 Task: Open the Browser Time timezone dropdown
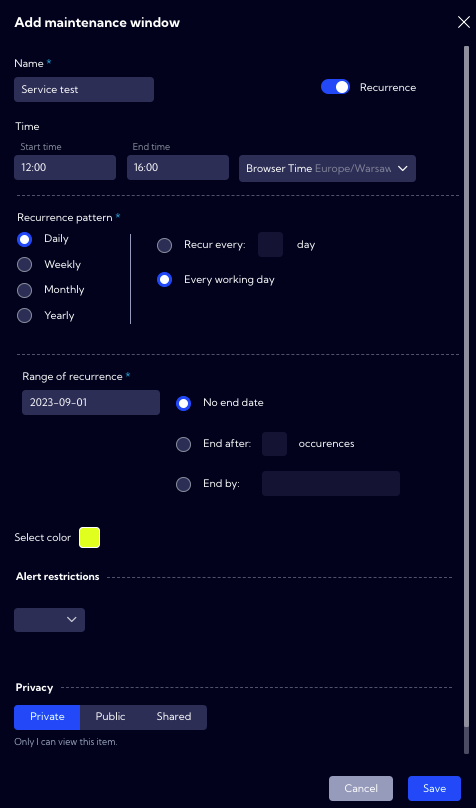(327, 169)
